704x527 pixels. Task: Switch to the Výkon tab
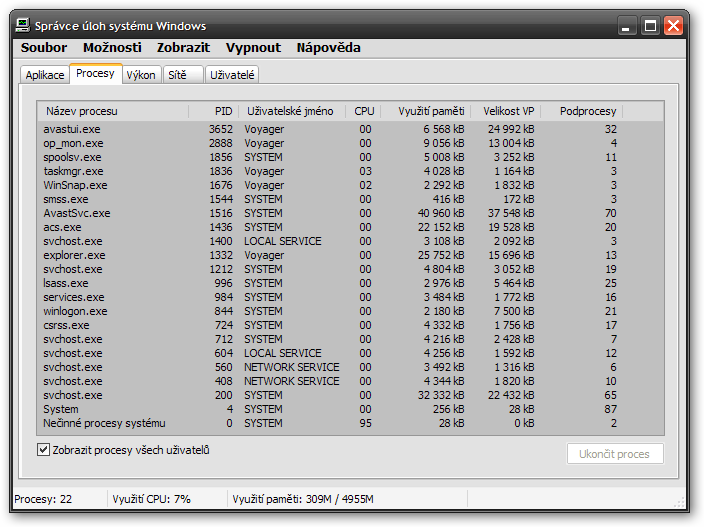tap(141, 75)
